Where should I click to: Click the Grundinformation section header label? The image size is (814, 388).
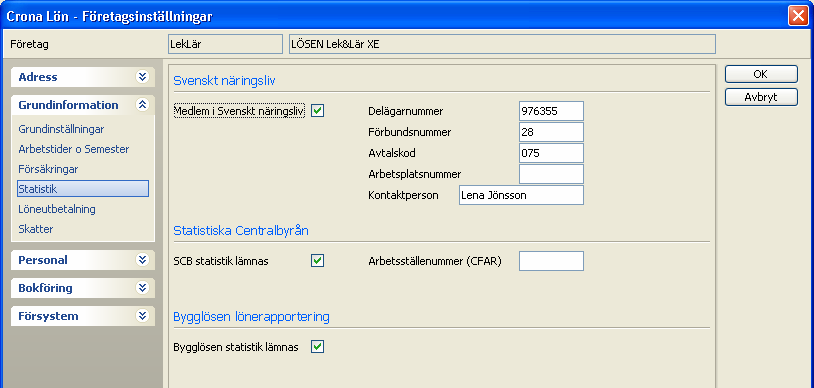69,105
